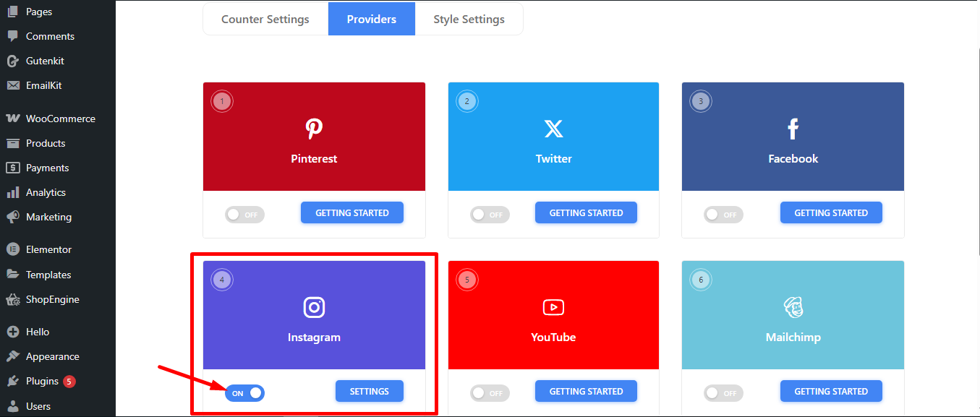Go to Appearance in admin menu
Image resolution: width=980 pixels, height=417 pixels.
coord(58,356)
